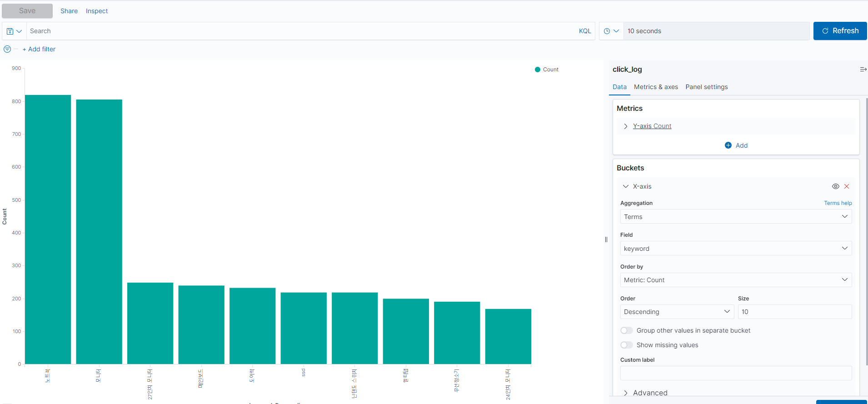Click the Save button
This screenshot has height=404, width=868.
27,11
